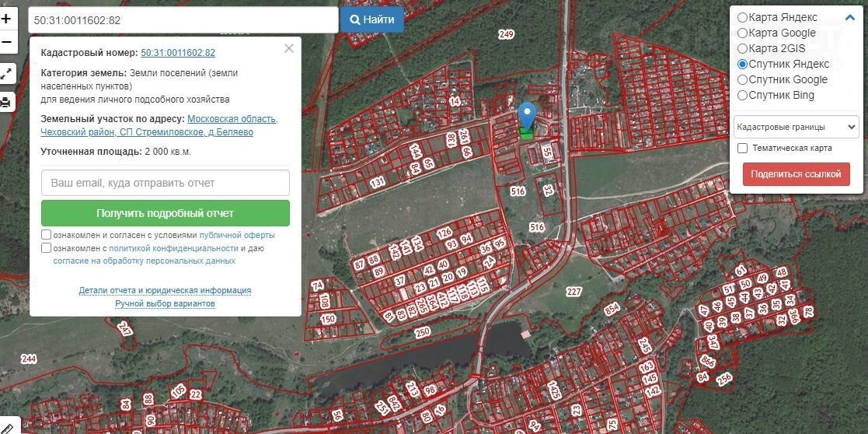This screenshot has height=434, width=868.
Task: Print the map using printer icon
Action: [6, 102]
